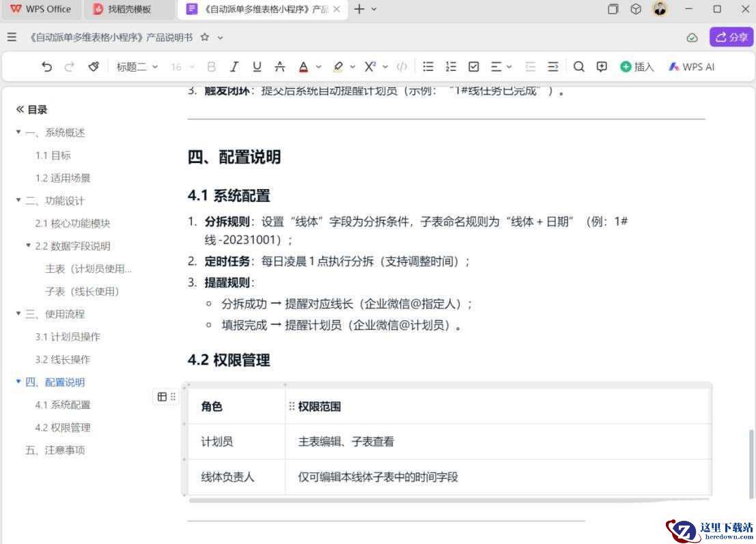Jump to 2.1 核心功能模块 in outline
This screenshot has width=756, height=544.
click(72, 223)
